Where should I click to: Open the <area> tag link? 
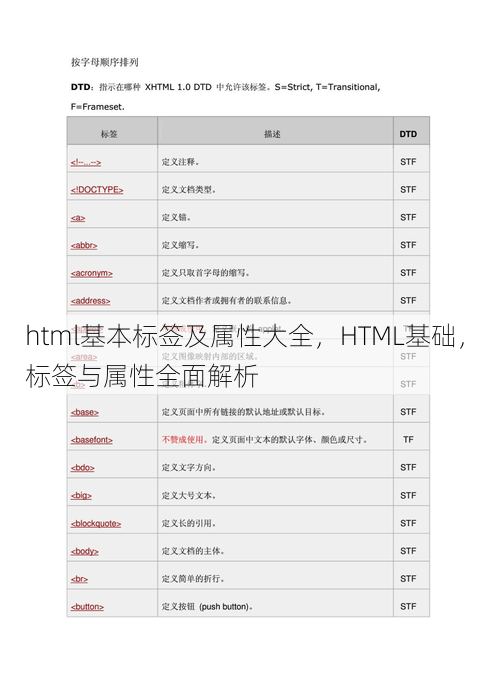84,357
